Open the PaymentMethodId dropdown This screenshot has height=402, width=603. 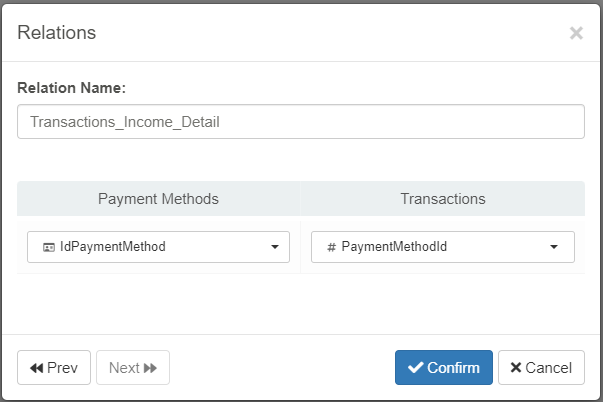point(442,247)
